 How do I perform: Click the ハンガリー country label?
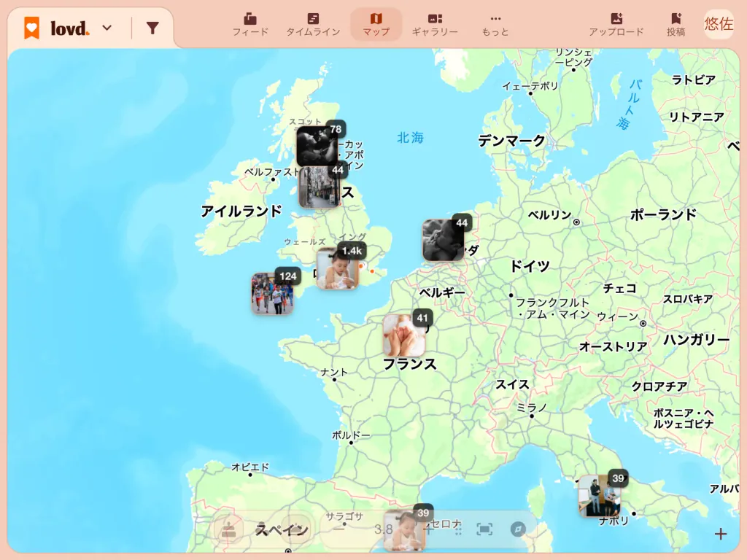coord(696,340)
